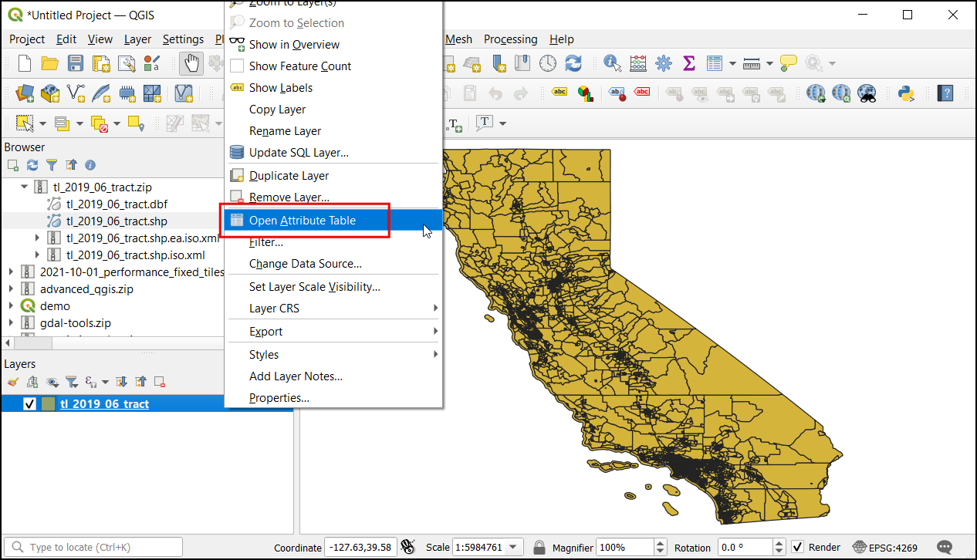
Task: Select the Identify Features tool
Action: pyautogui.click(x=613, y=63)
